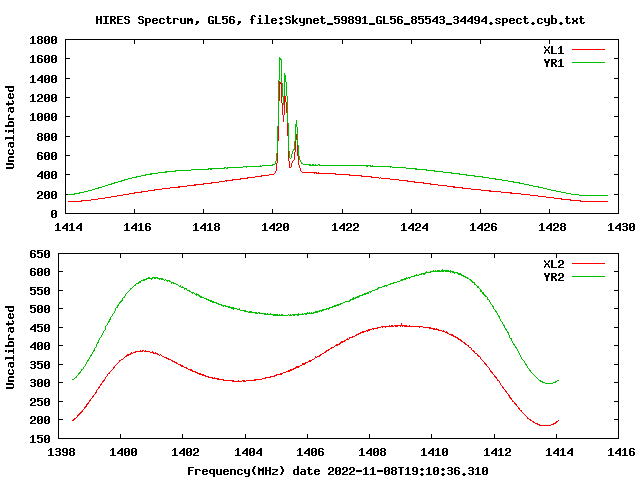640x480 pixels.
Task: Click the Frequency(MHz) date axis label
Action: click(338, 471)
